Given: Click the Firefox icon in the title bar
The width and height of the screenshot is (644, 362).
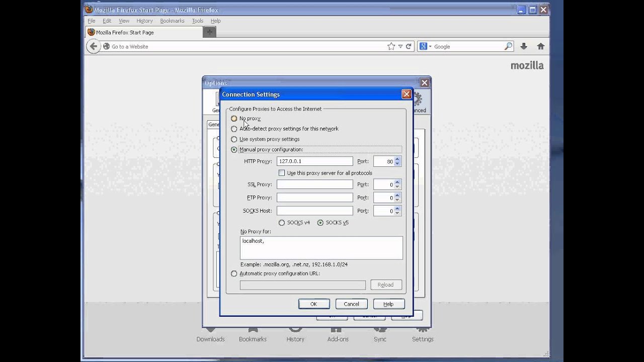Looking at the screenshot, I should [x=89, y=10].
